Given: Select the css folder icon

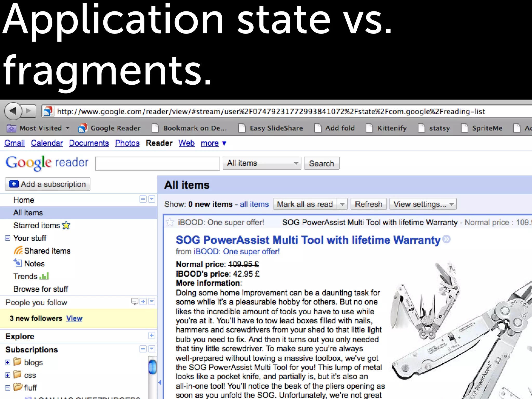Looking at the screenshot, I should click(x=18, y=374).
